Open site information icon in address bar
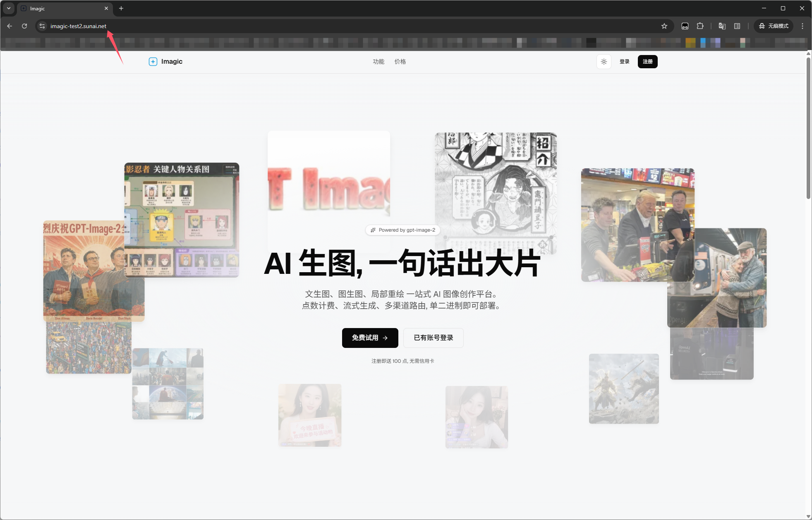This screenshot has width=812, height=520. (42, 26)
